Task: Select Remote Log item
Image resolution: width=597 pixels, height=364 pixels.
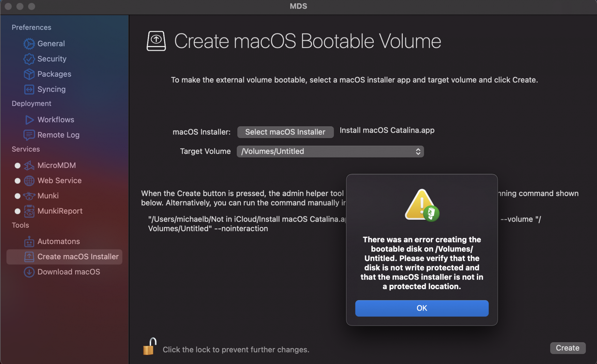Action: tap(59, 135)
